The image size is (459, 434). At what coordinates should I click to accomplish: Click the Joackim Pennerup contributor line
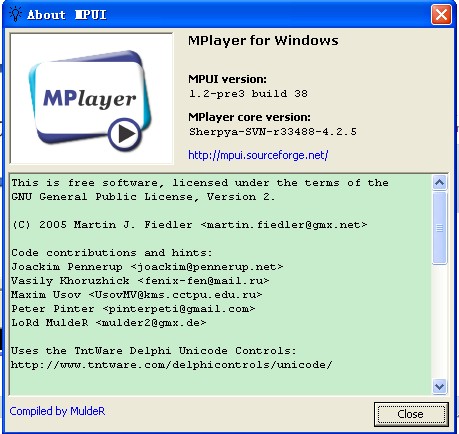tap(147, 267)
